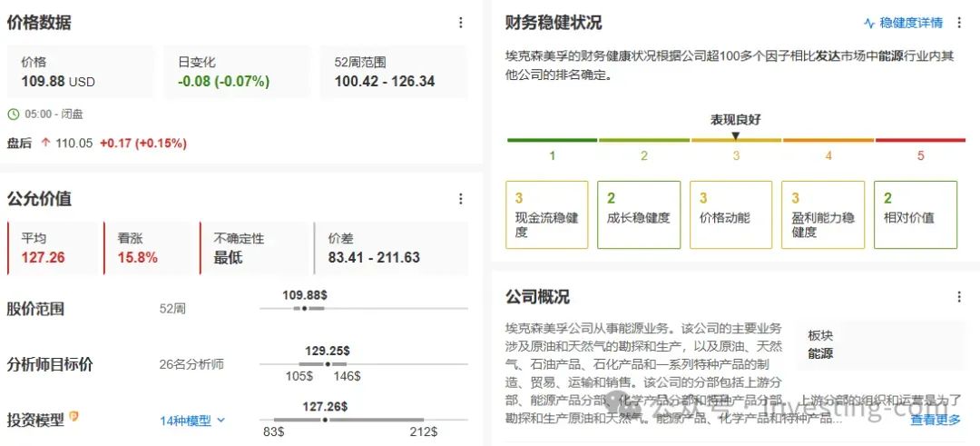Click the 分析师目标价 range bar marker
Image resolution: width=980 pixels, height=446 pixels.
coord(328,364)
